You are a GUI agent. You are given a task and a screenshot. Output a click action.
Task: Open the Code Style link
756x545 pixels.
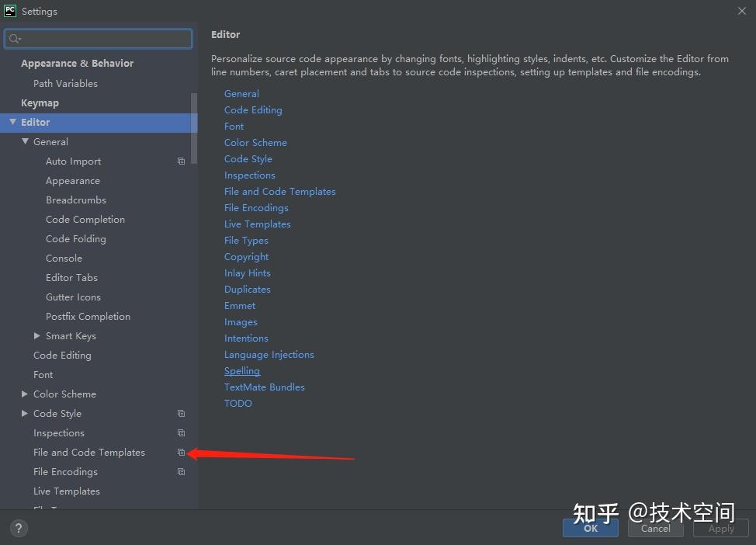[x=248, y=158]
